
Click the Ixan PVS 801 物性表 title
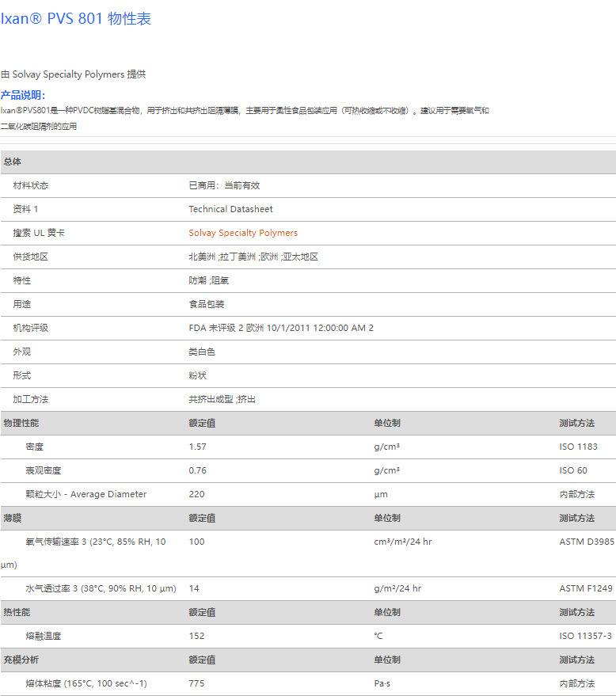pos(76,19)
